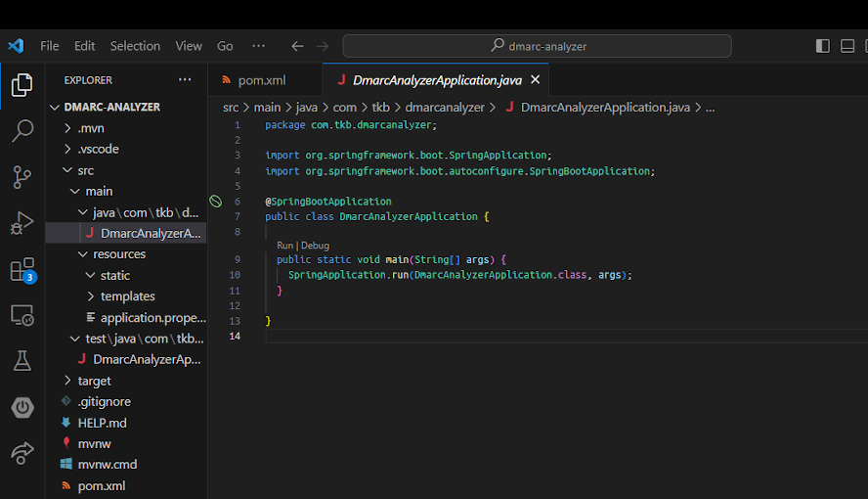Click the @SpringBootApplication annotation text
This screenshot has width=868, height=499.
328,202
